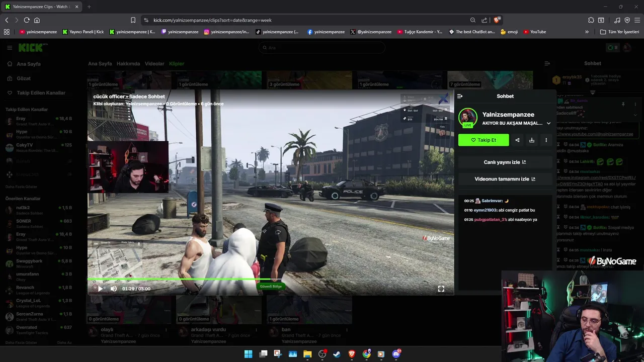Click the Kick search field
Viewport: 644px width, 362px height.
click(322, 48)
